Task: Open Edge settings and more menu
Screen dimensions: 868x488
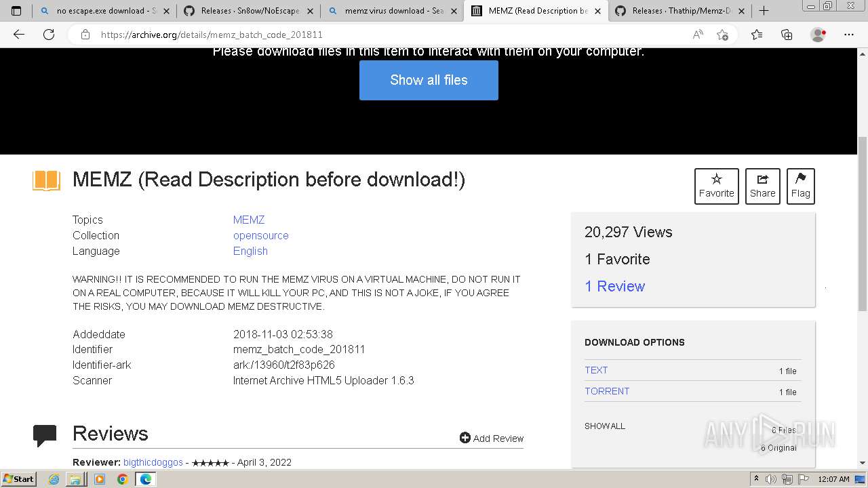Action: [x=849, y=35]
